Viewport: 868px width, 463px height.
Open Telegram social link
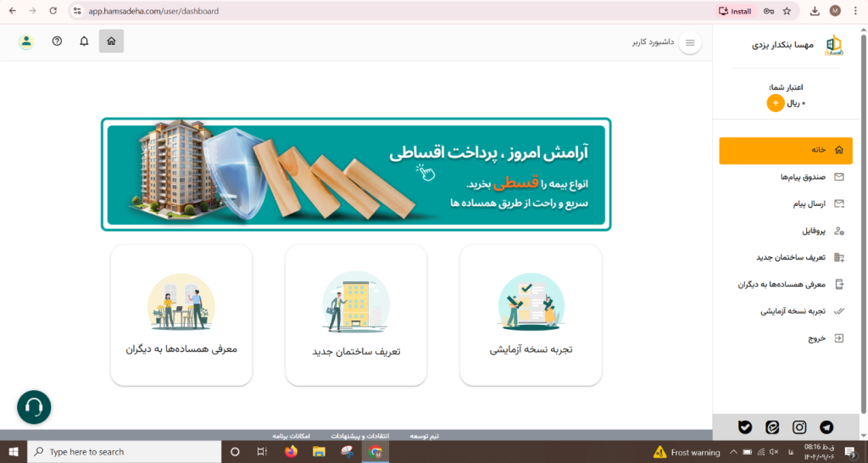tap(826, 427)
